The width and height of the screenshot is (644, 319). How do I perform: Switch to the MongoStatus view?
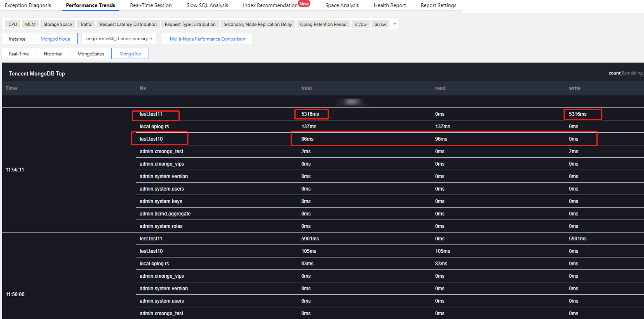91,54
